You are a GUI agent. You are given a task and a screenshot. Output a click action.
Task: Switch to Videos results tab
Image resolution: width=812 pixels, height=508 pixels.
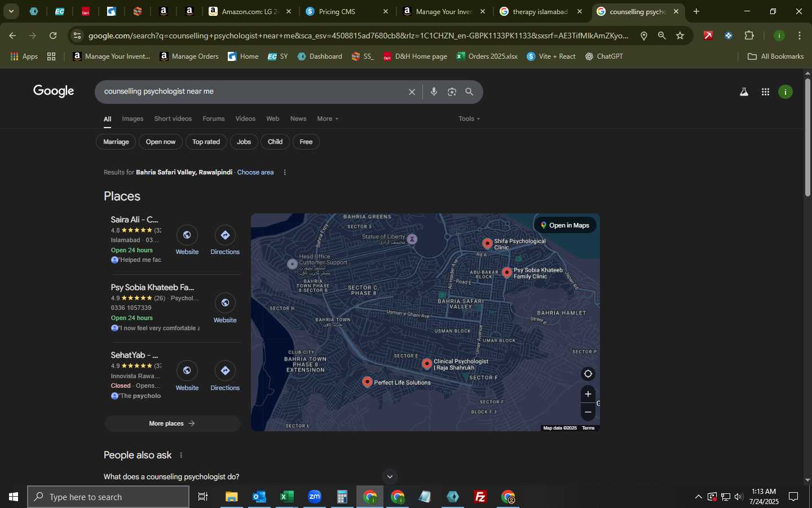point(245,119)
